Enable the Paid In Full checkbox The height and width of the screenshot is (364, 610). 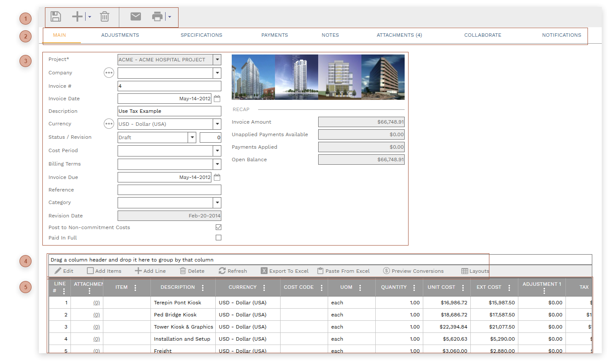(x=218, y=237)
